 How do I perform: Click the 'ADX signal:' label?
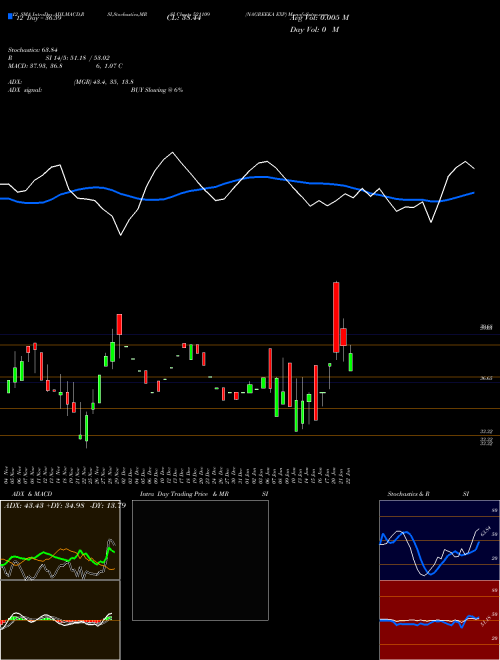point(25,90)
